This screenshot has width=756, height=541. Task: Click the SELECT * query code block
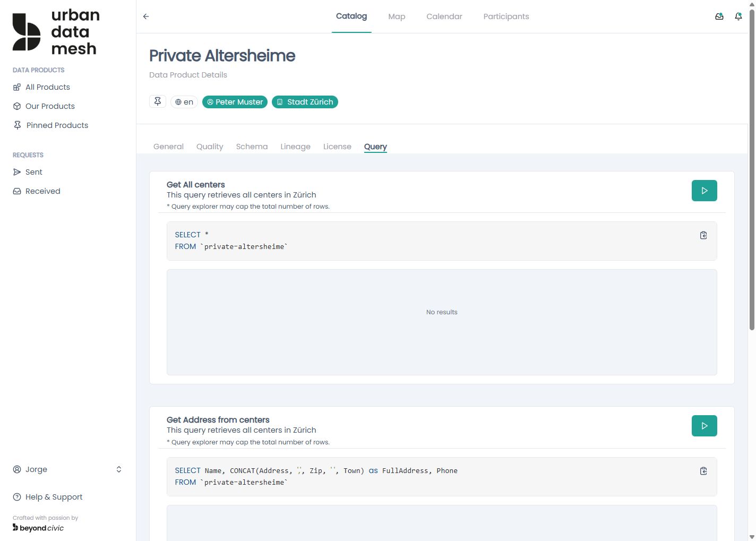point(442,241)
